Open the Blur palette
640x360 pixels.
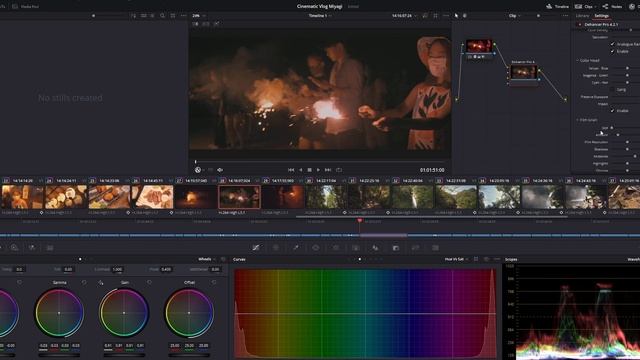click(x=375, y=248)
